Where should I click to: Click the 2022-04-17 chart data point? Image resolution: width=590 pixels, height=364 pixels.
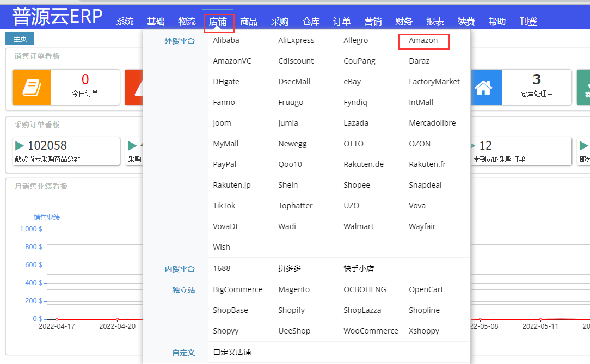tap(57, 319)
